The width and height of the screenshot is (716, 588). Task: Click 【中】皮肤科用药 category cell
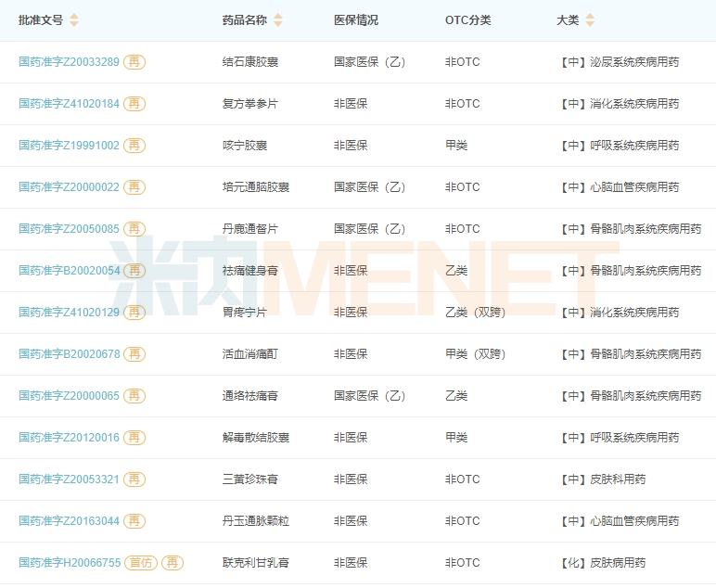tap(602, 479)
